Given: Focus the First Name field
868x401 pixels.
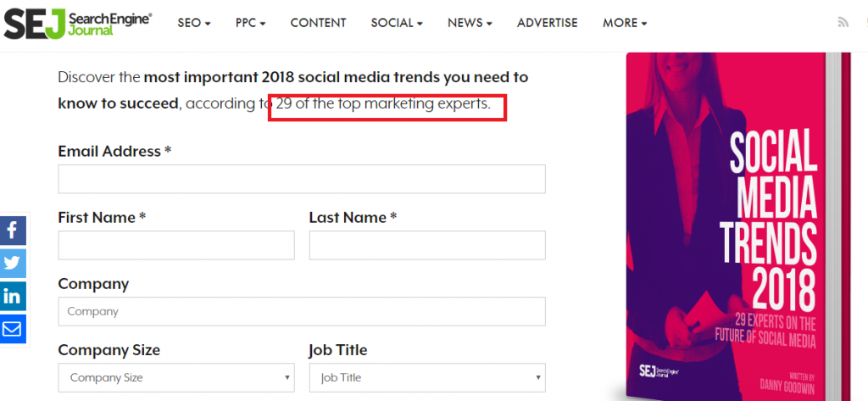Looking at the screenshot, I should 176,245.
